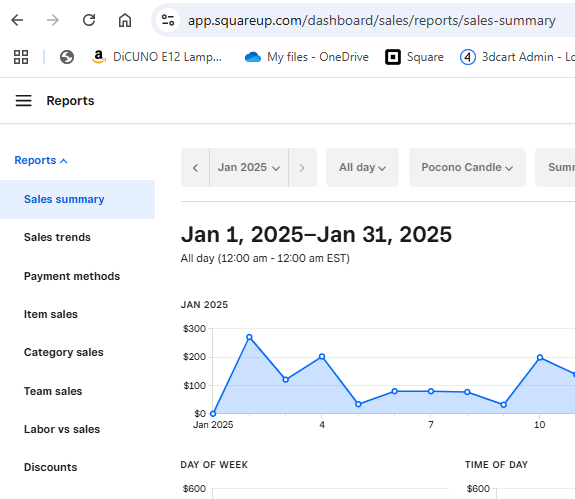Open the Jan 2025 date picker dropdown

[249, 168]
